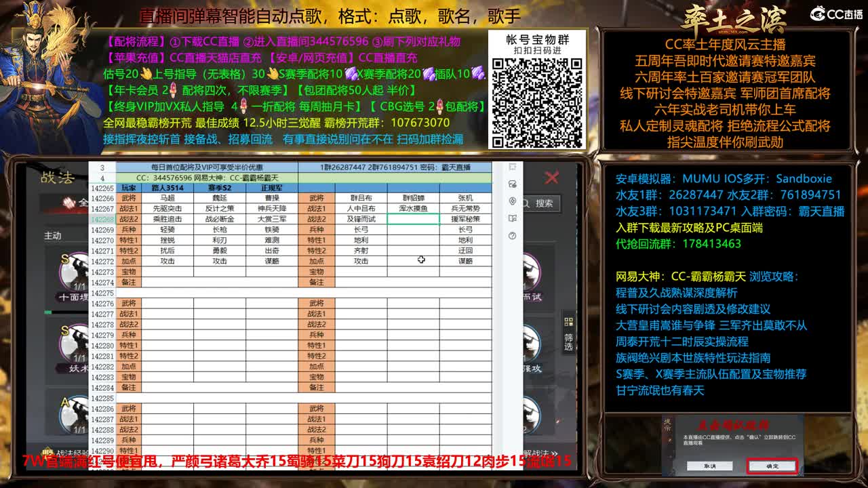Select the 谋略 cell in 正规军 column
The width and height of the screenshot is (868, 488).
click(x=272, y=261)
